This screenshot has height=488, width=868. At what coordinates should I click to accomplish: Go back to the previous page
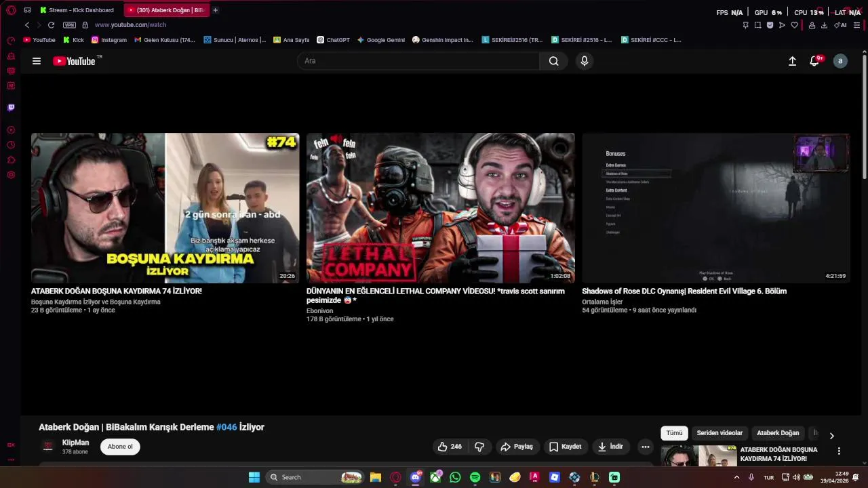pos(27,25)
